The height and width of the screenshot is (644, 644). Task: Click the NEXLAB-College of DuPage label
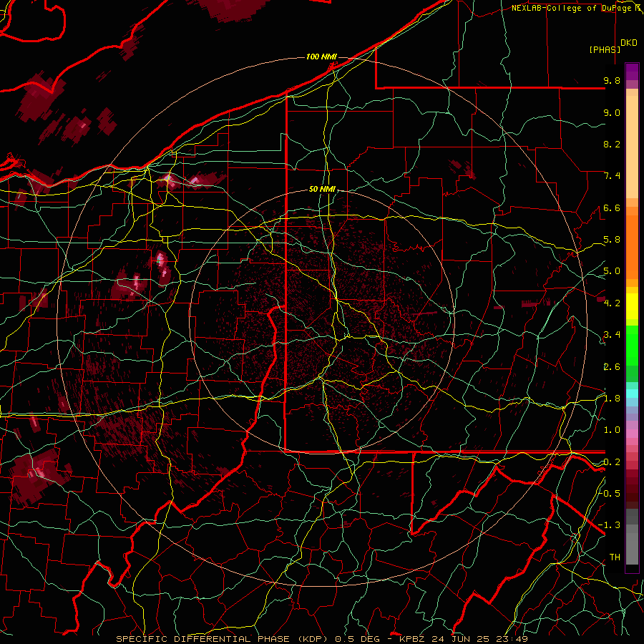571,8
